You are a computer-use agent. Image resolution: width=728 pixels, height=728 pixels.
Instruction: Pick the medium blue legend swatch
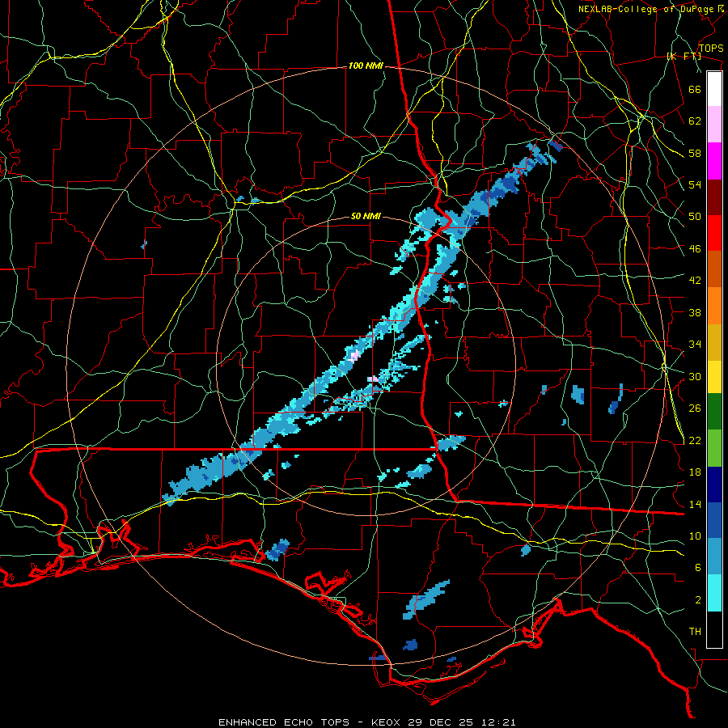point(714,520)
